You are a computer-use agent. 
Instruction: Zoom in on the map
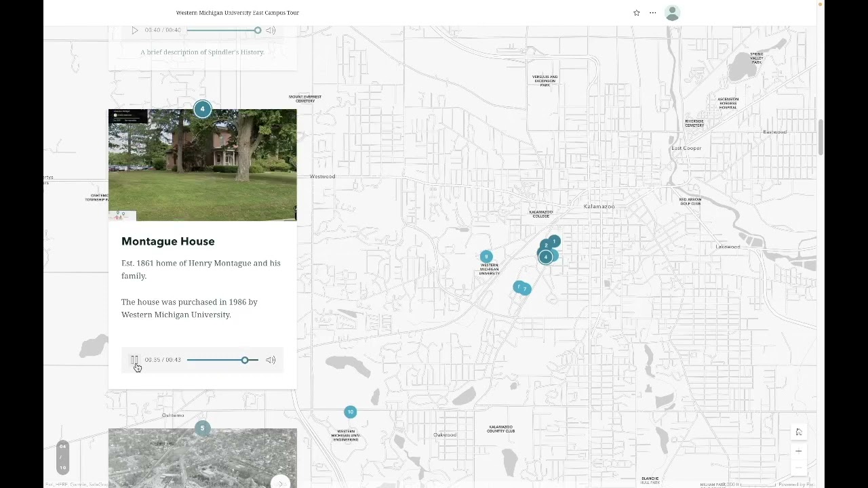(799, 451)
